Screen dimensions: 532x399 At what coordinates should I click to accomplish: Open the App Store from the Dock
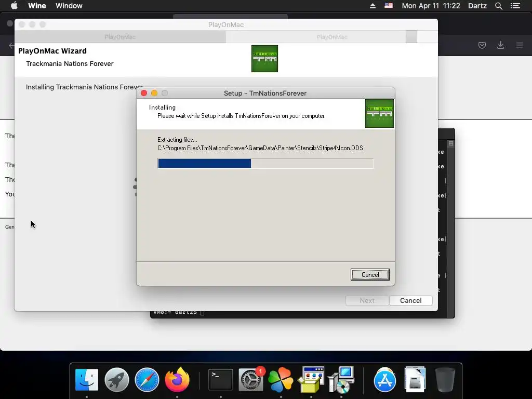pyautogui.click(x=385, y=379)
